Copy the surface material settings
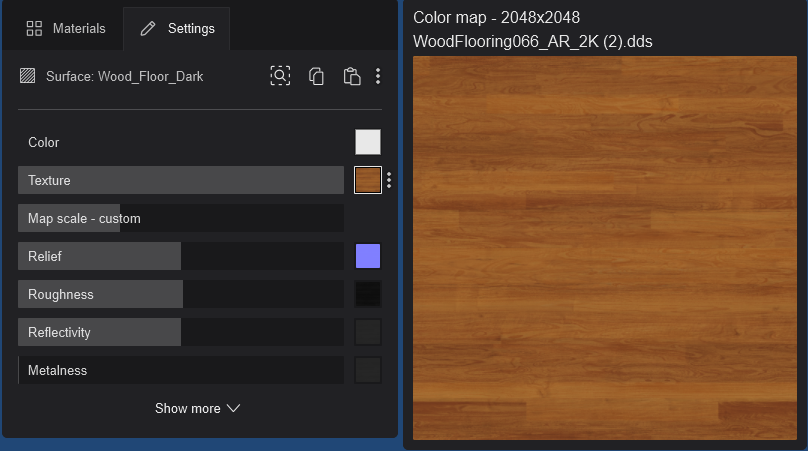This screenshot has height=451, width=808. 316,76
